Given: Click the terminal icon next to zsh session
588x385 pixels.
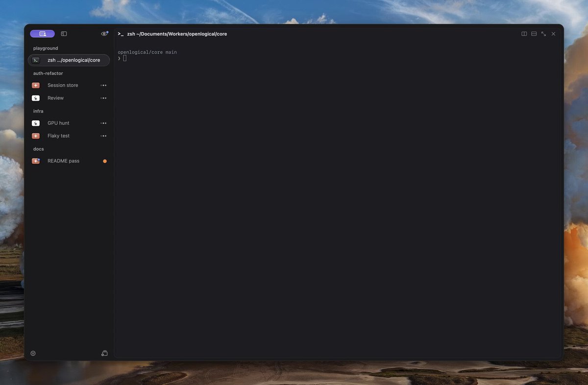Looking at the screenshot, I should point(36,60).
